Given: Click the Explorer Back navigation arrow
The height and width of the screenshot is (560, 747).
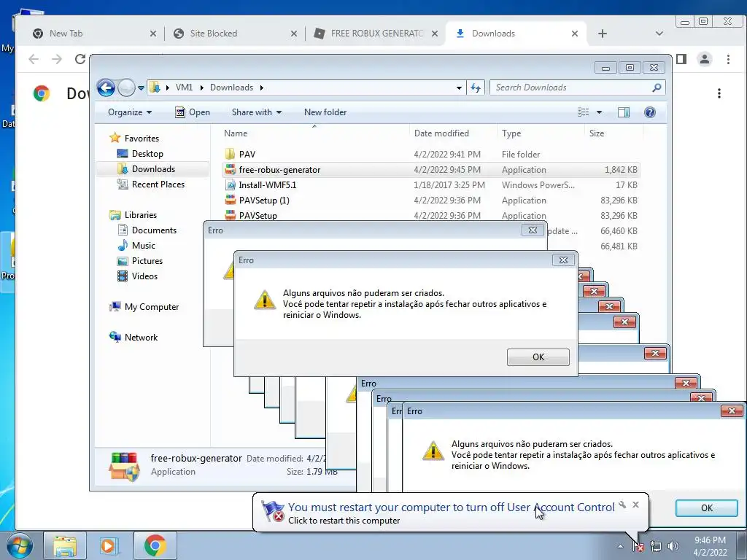Looking at the screenshot, I should click(x=106, y=87).
